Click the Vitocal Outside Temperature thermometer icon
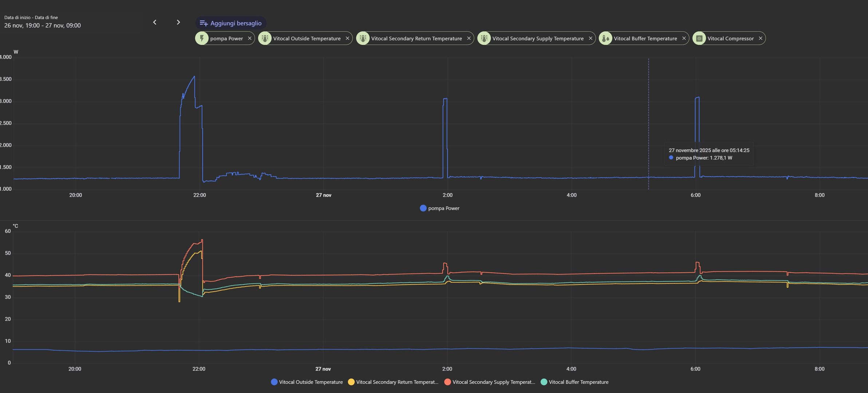The image size is (868, 393). pyautogui.click(x=265, y=38)
